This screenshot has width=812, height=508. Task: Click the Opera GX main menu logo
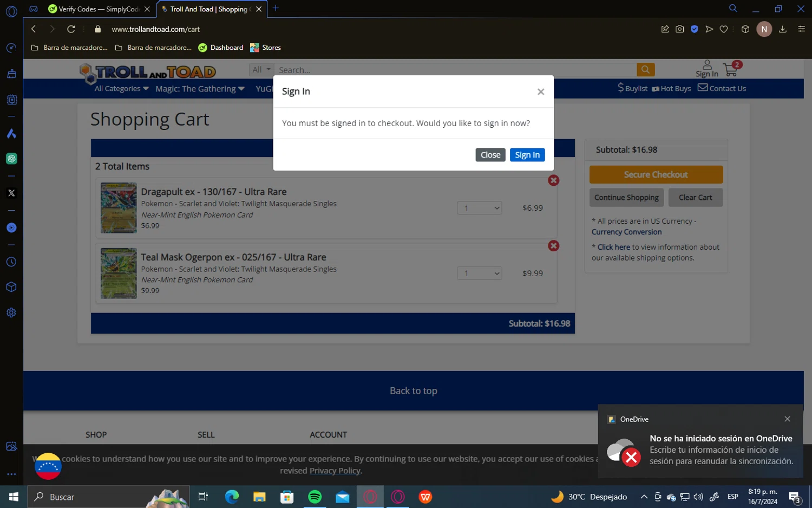pos(11,11)
